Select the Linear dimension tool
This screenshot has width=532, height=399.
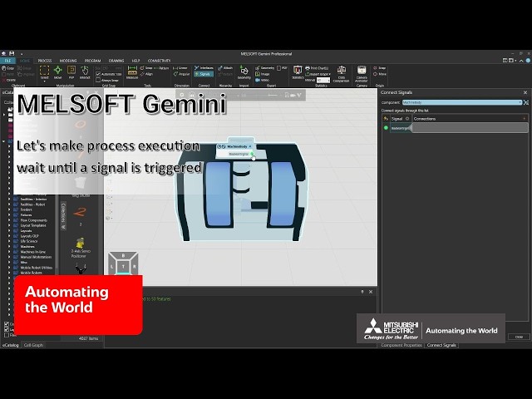pyautogui.click(x=180, y=68)
